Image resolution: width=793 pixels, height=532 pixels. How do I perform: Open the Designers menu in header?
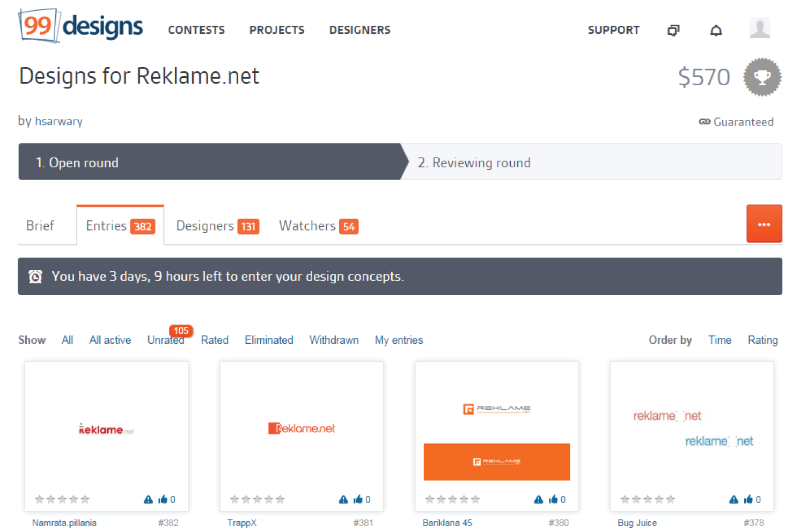coord(360,30)
